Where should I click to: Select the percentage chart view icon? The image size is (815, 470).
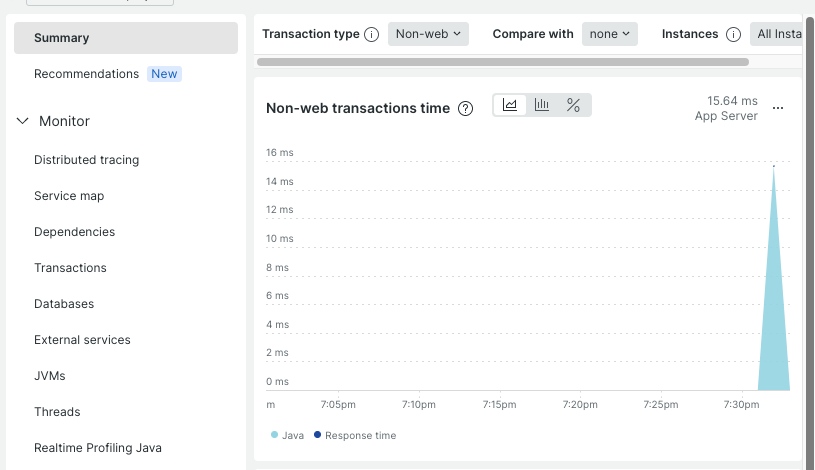[573, 105]
